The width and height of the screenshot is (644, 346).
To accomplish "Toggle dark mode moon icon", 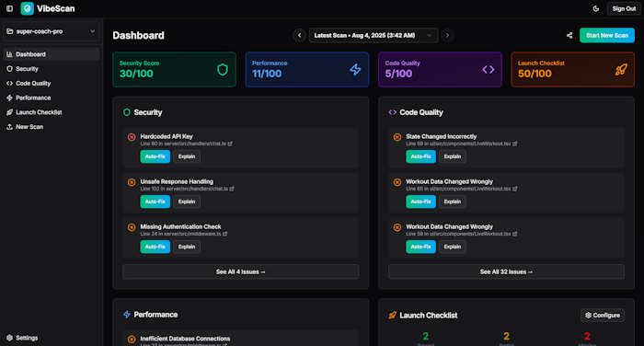I will [x=595, y=8].
